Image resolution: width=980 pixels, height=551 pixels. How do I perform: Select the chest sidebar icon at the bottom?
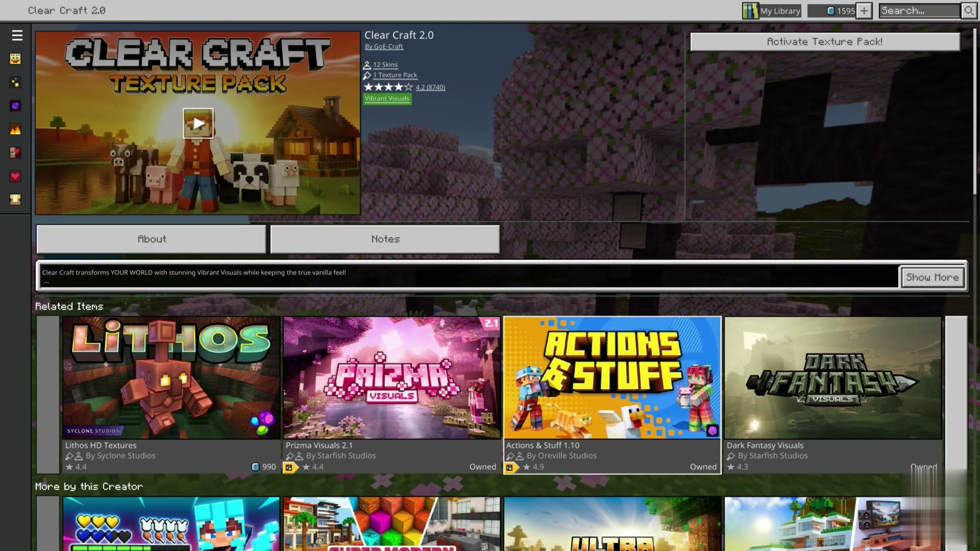coord(15,199)
